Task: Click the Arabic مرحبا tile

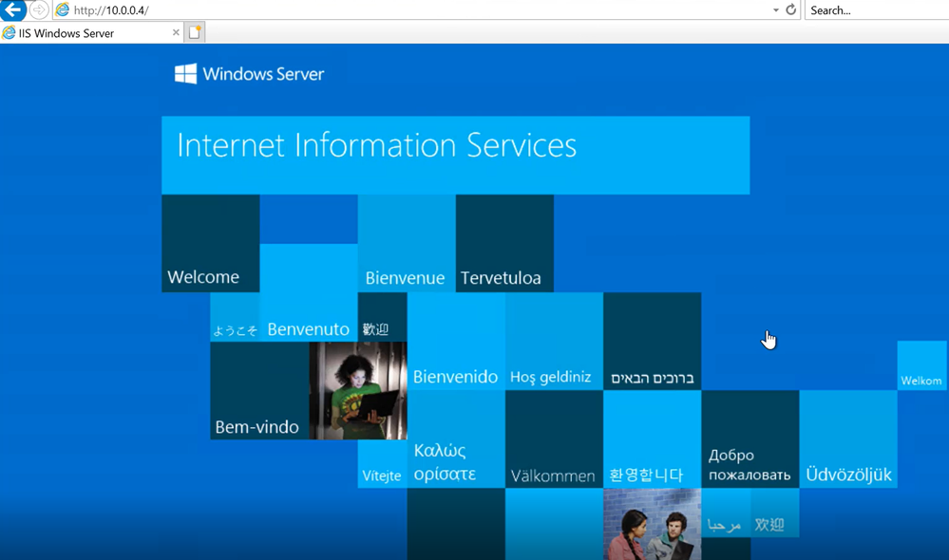Action: pyautogui.click(x=727, y=513)
